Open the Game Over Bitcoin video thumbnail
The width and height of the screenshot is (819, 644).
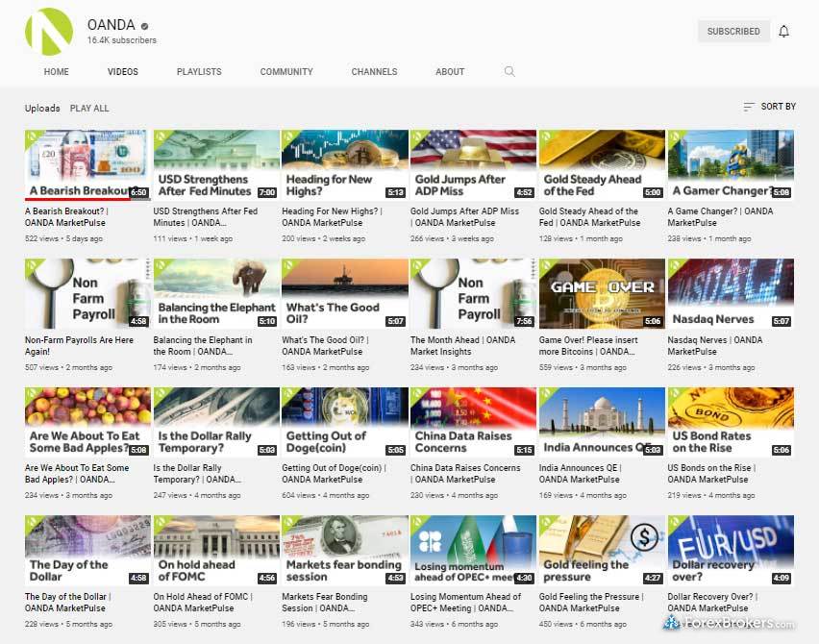(x=602, y=293)
